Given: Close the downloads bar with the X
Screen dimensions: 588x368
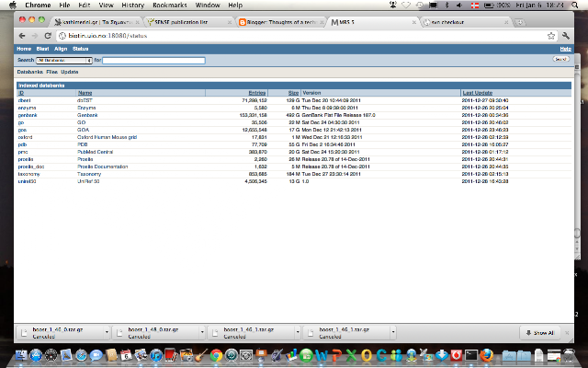Looking at the screenshot, I should pyautogui.click(x=567, y=333).
